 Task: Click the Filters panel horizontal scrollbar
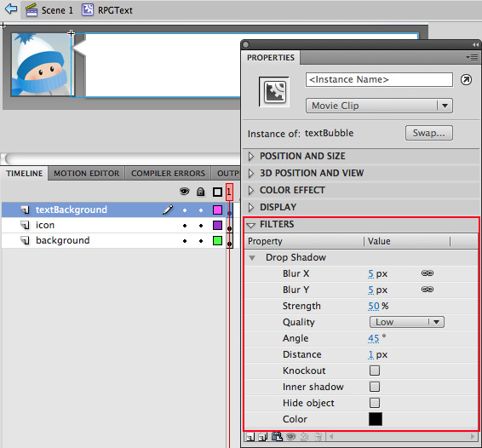pos(402,436)
